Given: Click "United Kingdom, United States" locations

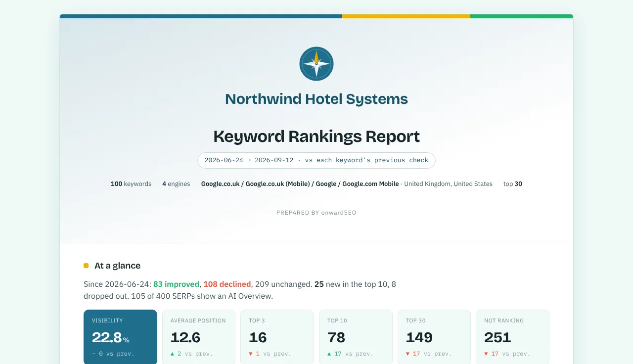Looking at the screenshot, I should pyautogui.click(x=449, y=184).
